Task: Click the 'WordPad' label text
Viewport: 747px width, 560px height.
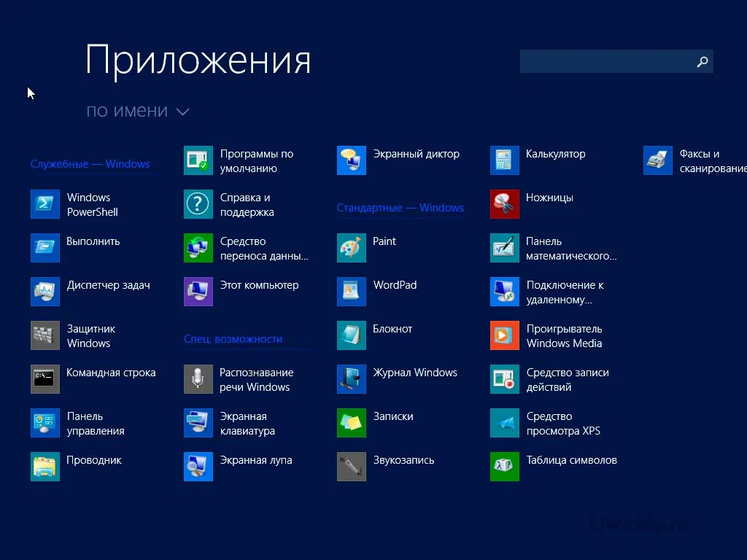Action: click(395, 285)
